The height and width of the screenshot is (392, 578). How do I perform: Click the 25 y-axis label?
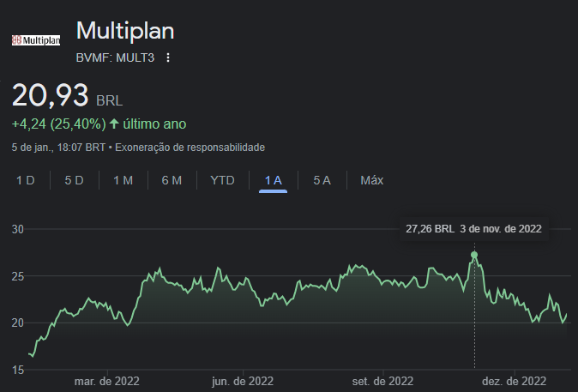[18, 276]
